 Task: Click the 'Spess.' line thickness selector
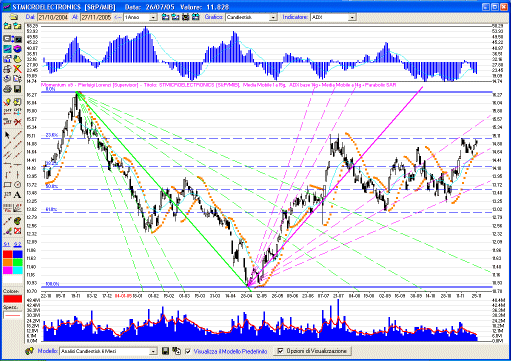click(13, 315)
